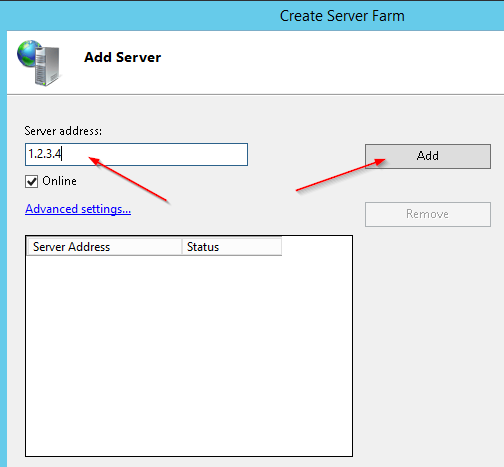The height and width of the screenshot is (467, 504).
Task: Click the Add button
Action: pos(428,156)
